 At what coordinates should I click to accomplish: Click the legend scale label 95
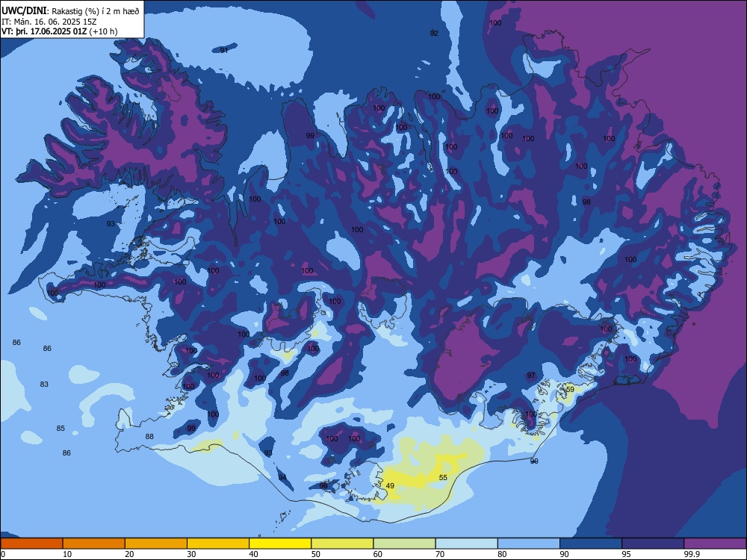pos(626,554)
